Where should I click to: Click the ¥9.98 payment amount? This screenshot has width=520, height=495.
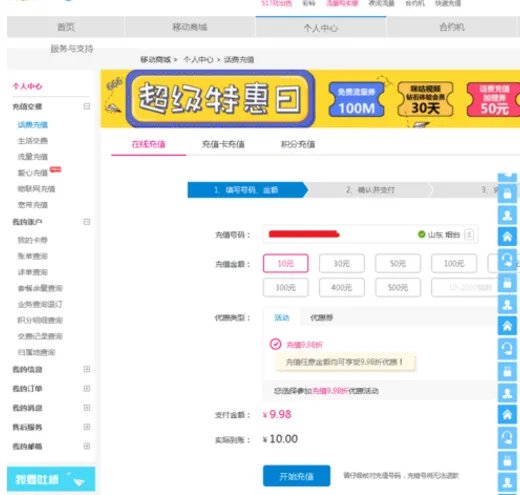tap(277, 414)
